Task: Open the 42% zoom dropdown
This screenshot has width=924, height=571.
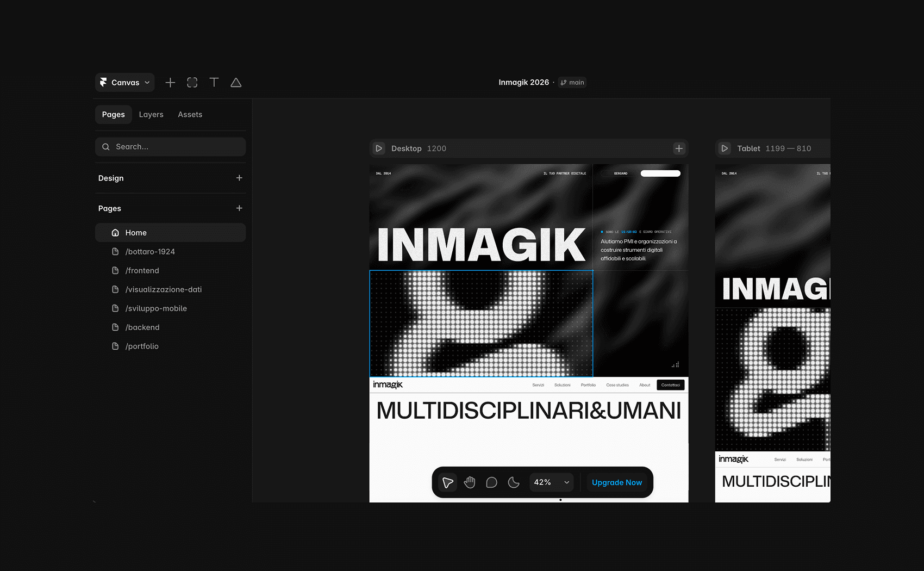Action: click(552, 482)
